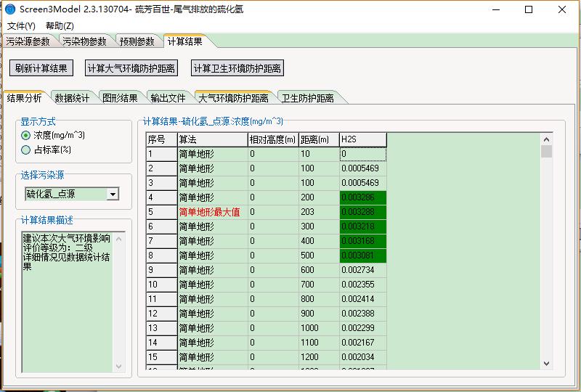The image size is (581, 392).
Task: Click the 0.002299 concentration cell
Action: [x=363, y=328]
